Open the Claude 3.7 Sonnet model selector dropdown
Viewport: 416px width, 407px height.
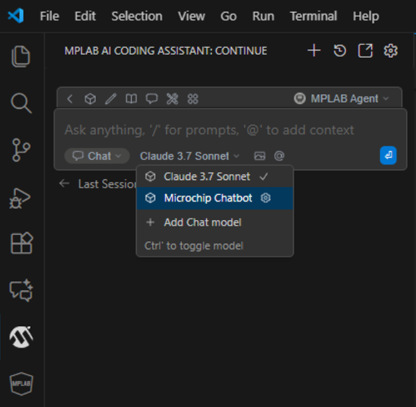190,156
